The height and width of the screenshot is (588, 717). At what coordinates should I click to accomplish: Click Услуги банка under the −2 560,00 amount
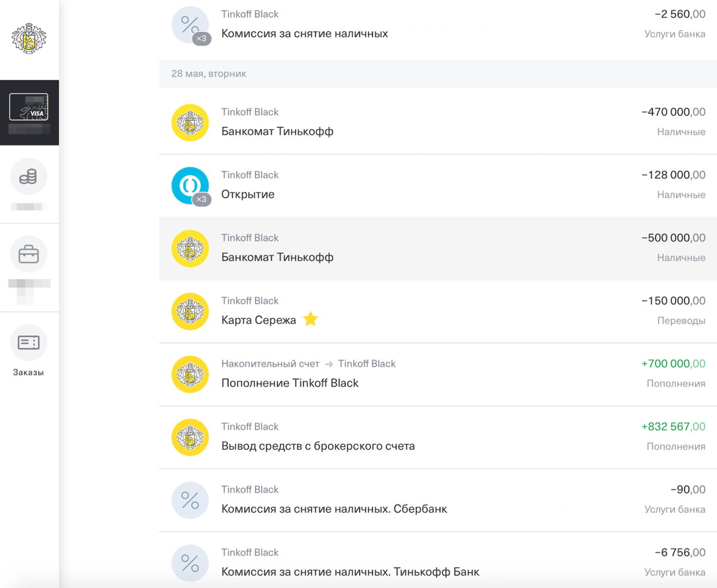pos(675,34)
